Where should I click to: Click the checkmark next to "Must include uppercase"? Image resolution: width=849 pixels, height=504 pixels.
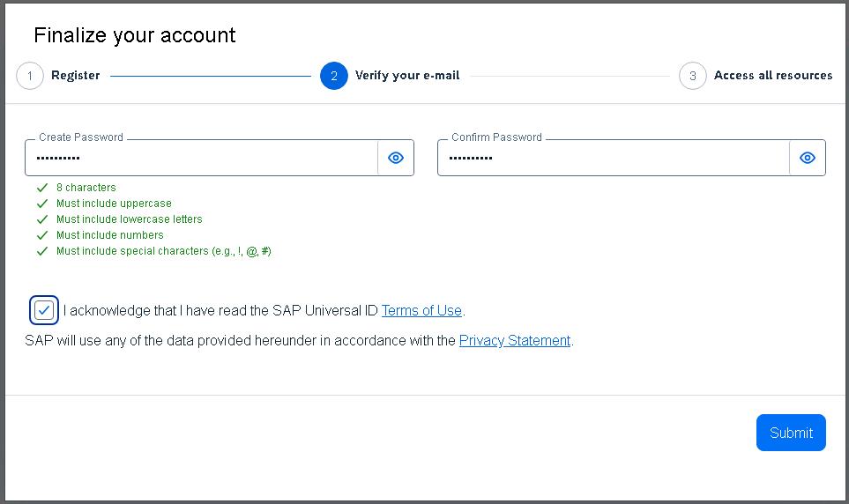tap(41, 204)
